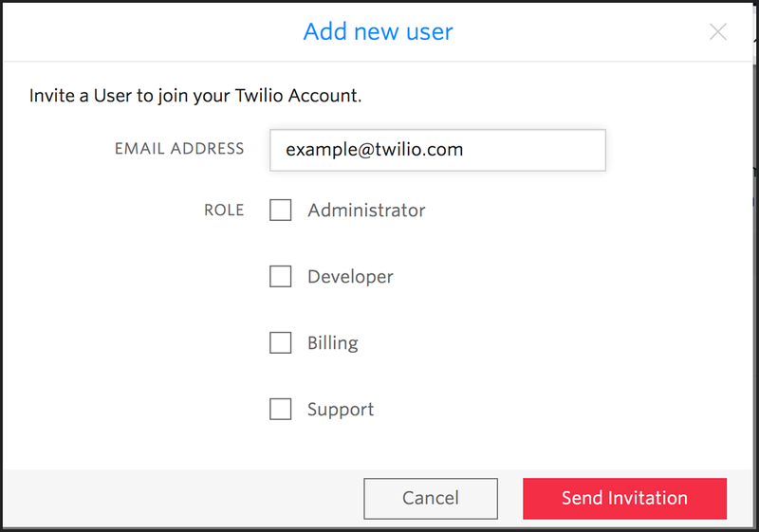Cancel adding the new user
Screen dimensions: 759x532
pos(431,499)
